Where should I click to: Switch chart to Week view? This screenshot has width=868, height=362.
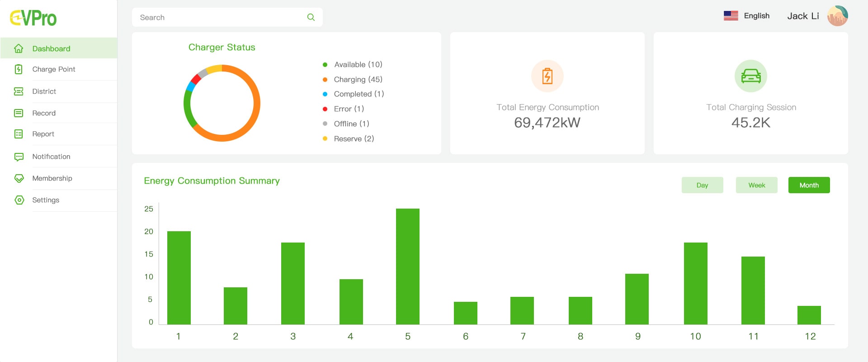point(756,185)
